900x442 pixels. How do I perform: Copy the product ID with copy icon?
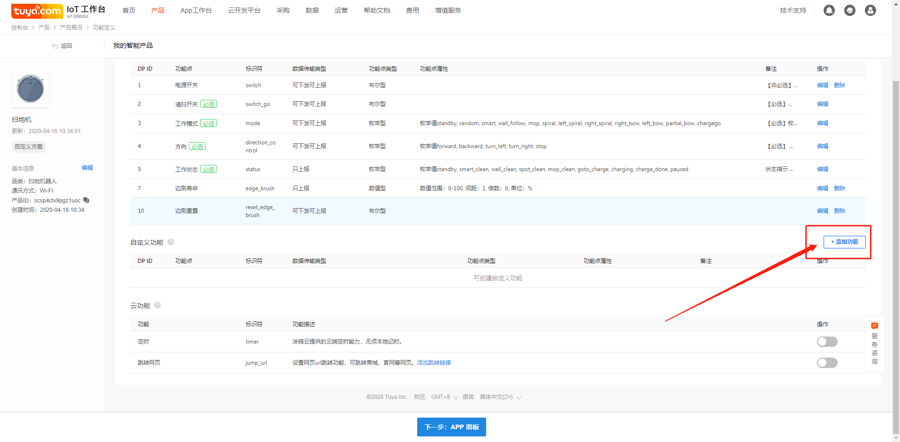[x=86, y=200]
